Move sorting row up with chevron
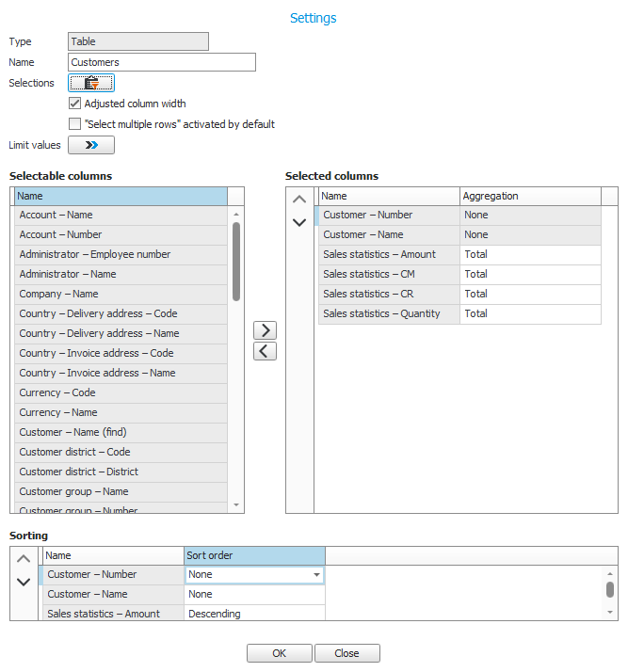The height and width of the screenshot is (672, 628). click(x=24, y=559)
